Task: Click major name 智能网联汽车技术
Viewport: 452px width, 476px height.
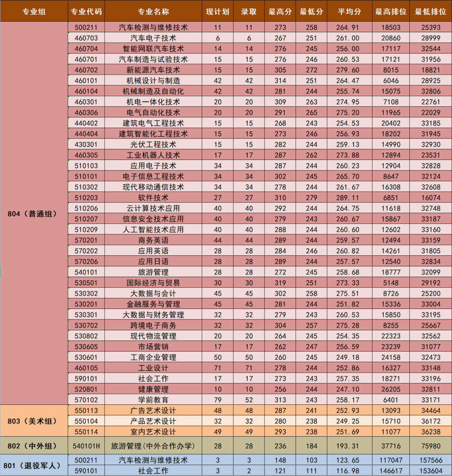Action: (x=153, y=49)
